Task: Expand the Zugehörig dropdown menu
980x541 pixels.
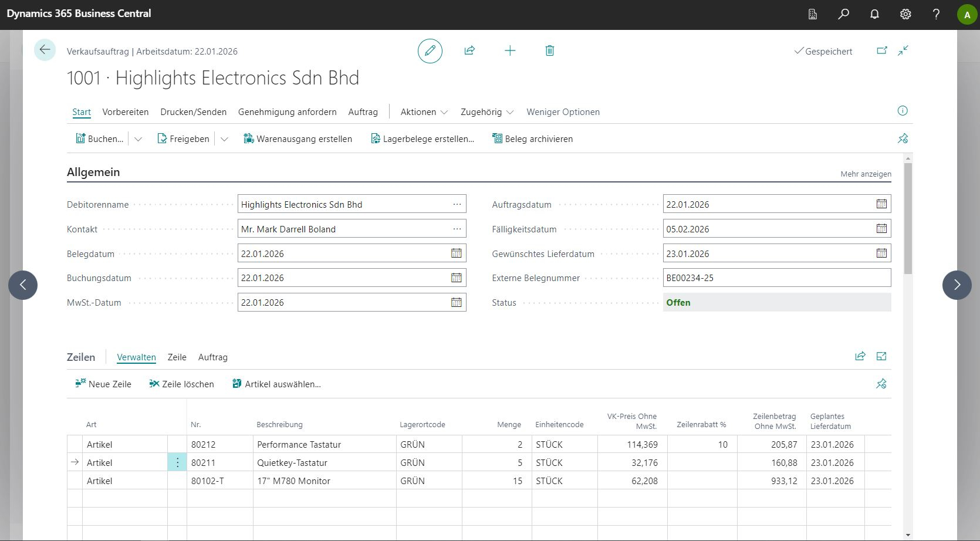Action: (x=486, y=112)
